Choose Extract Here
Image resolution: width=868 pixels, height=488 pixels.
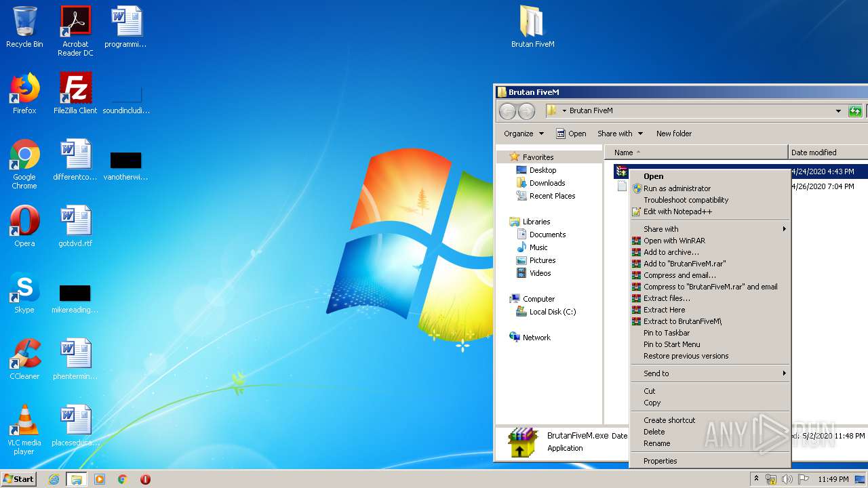(x=710, y=310)
